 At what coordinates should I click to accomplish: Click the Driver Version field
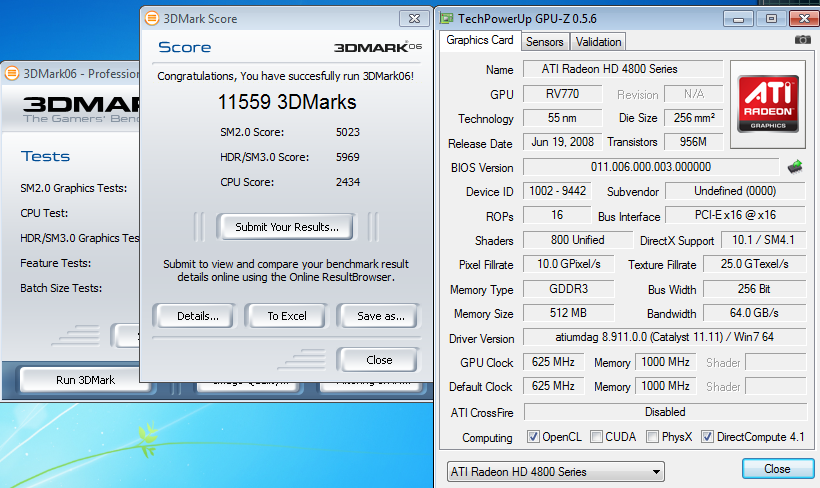665,337
